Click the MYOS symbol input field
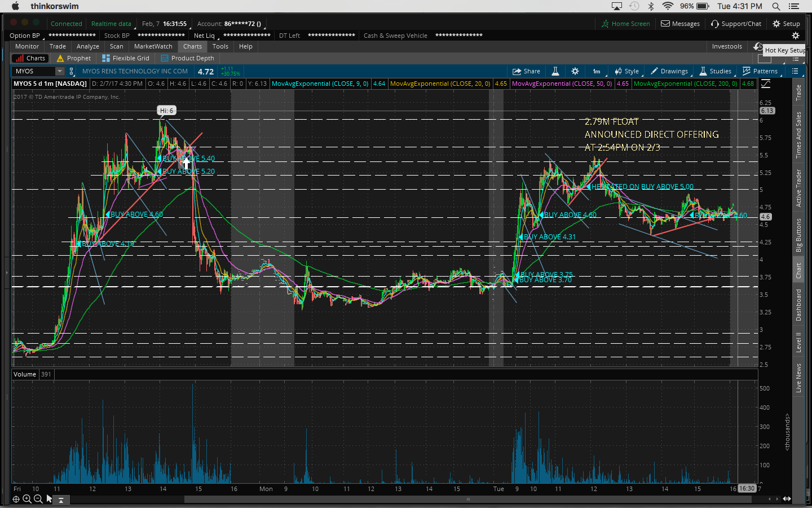Screen dimensions: 812x508 coord(33,71)
